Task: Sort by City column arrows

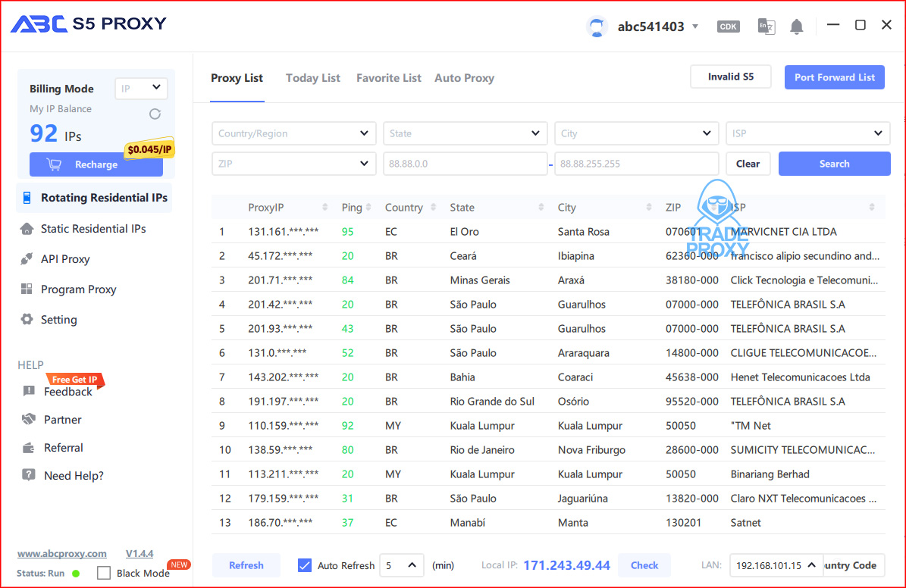Action: point(649,208)
